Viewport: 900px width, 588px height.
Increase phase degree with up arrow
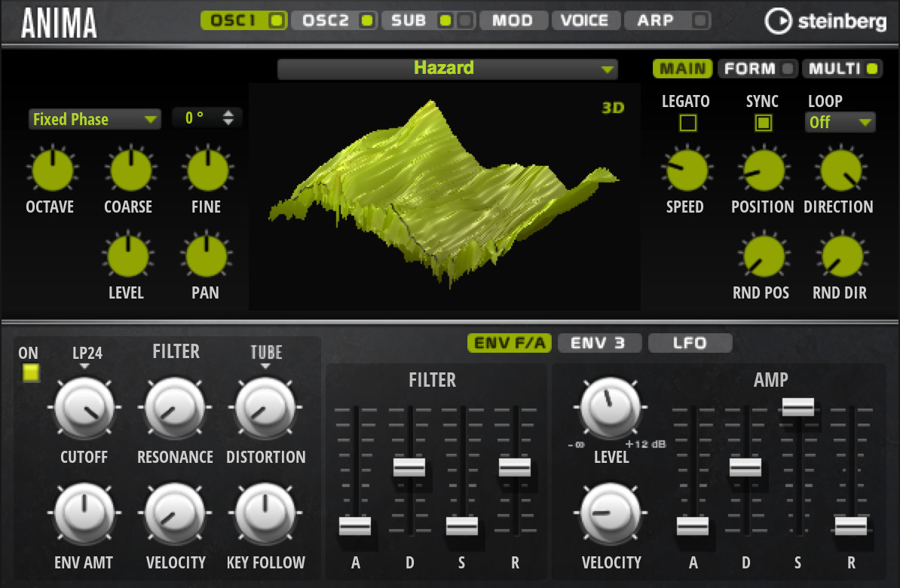click(228, 113)
